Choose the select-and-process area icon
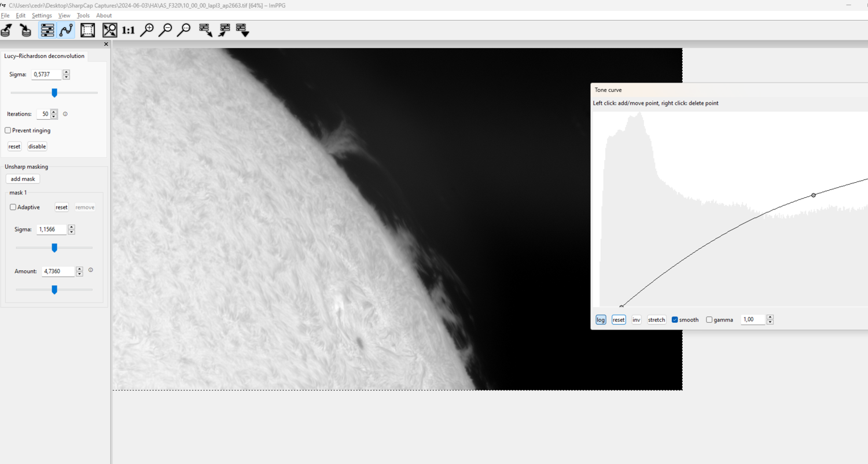Viewport: 868px width, 464px height. [88, 30]
